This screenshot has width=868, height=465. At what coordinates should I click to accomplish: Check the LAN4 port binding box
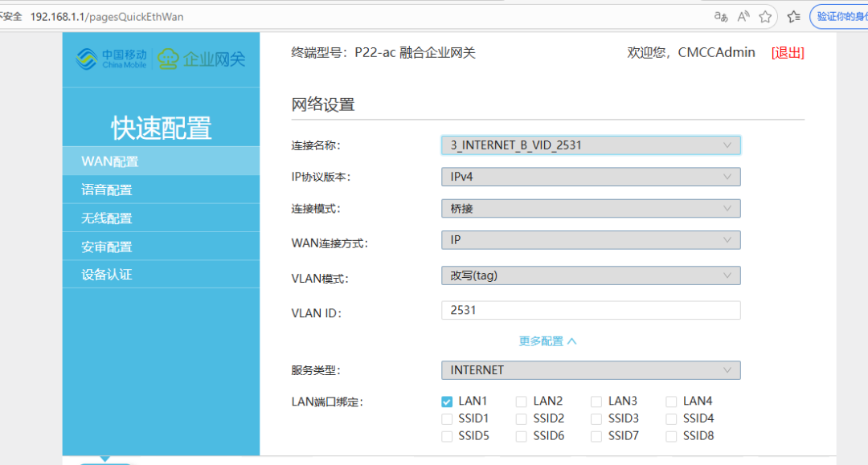tap(671, 402)
